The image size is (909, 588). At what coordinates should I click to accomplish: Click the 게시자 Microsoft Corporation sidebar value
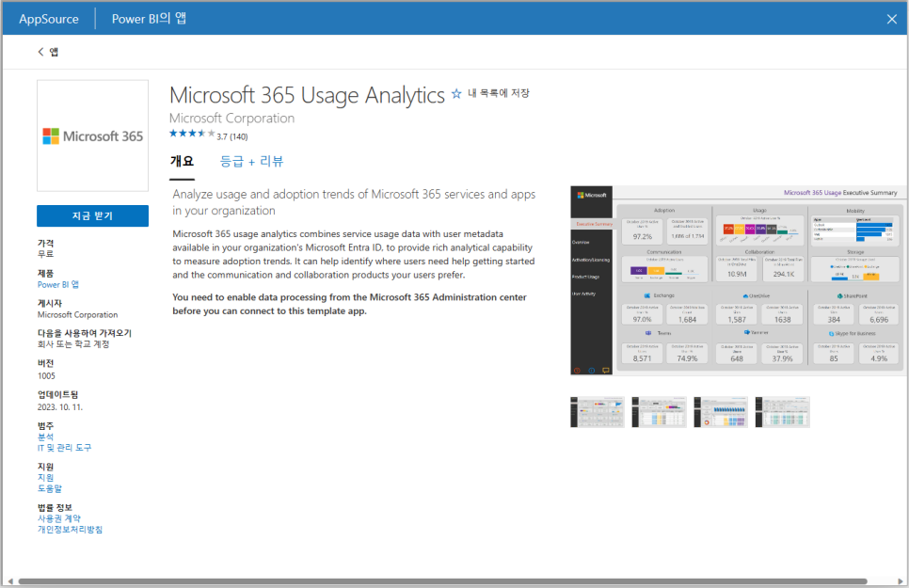tap(78, 315)
